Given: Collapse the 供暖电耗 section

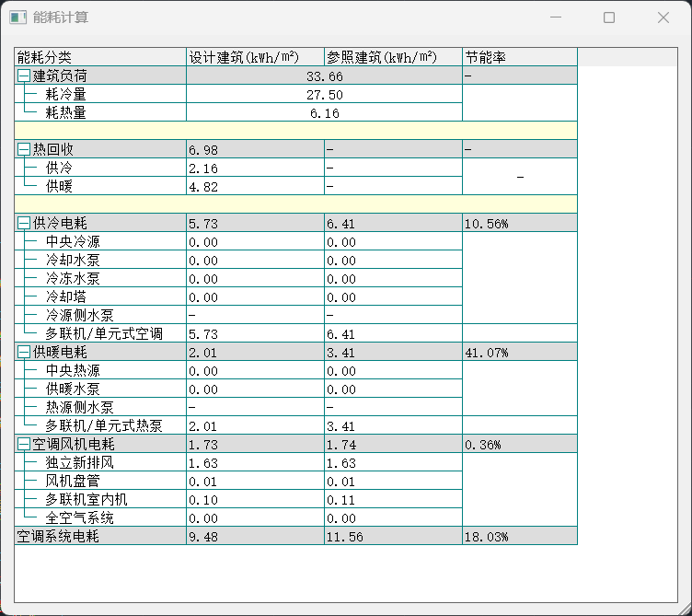Looking at the screenshot, I should (x=24, y=352).
